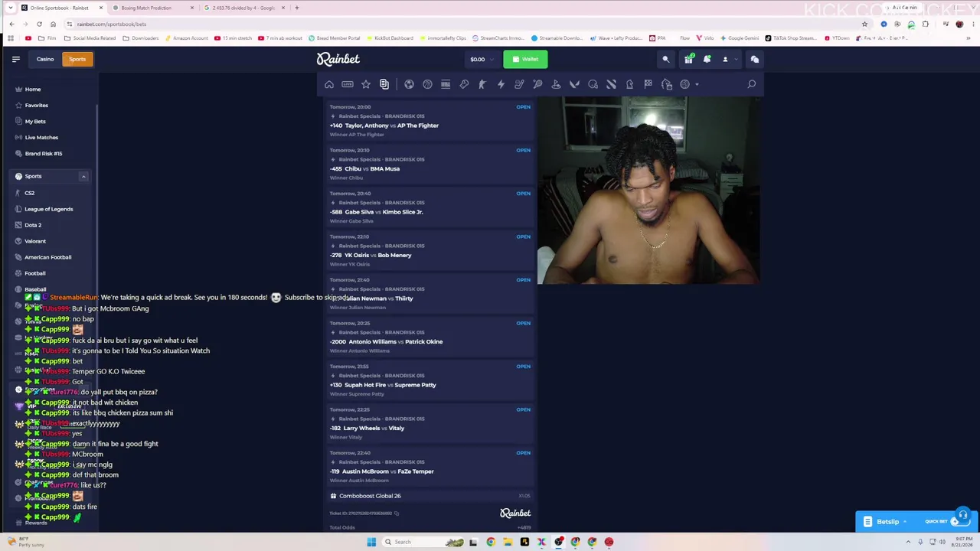Open the header search magnifier
Screen dimensions: 980x551
coord(666,59)
